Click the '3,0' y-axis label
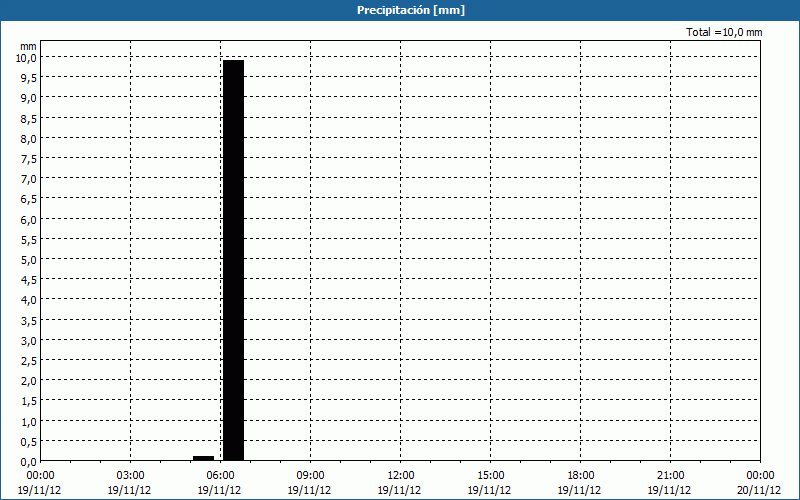The height and width of the screenshot is (500, 800). tap(29, 340)
